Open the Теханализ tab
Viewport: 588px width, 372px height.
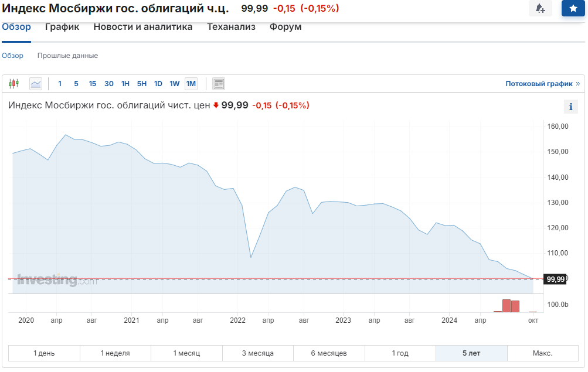231,27
